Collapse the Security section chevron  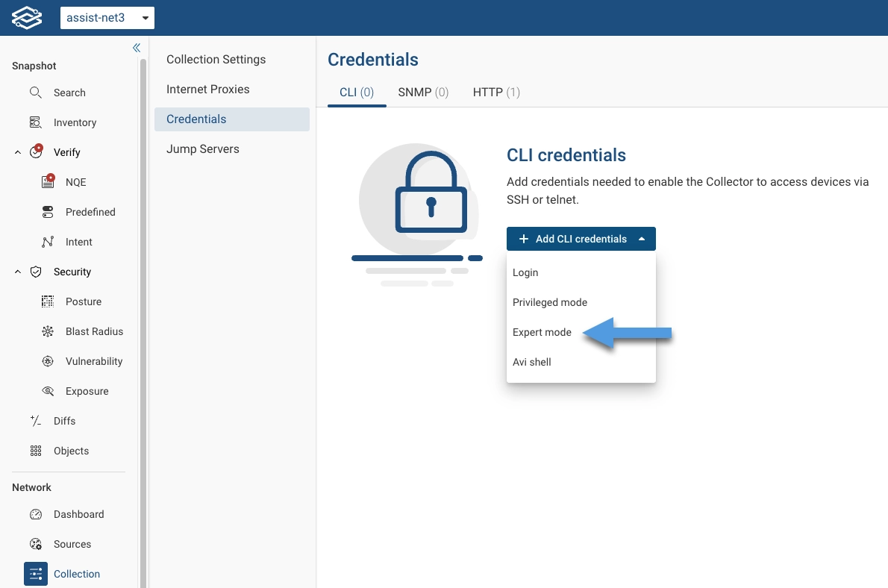pyautogui.click(x=18, y=272)
